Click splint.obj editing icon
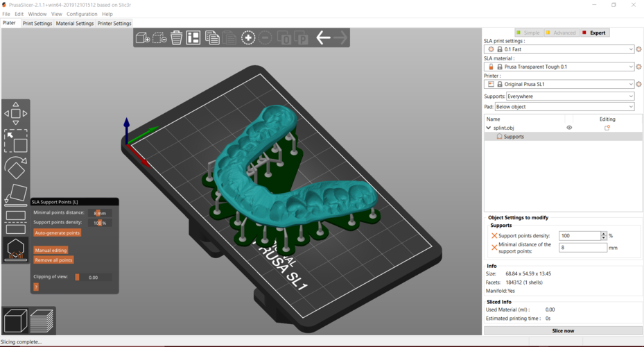644x347 pixels. pyautogui.click(x=607, y=128)
